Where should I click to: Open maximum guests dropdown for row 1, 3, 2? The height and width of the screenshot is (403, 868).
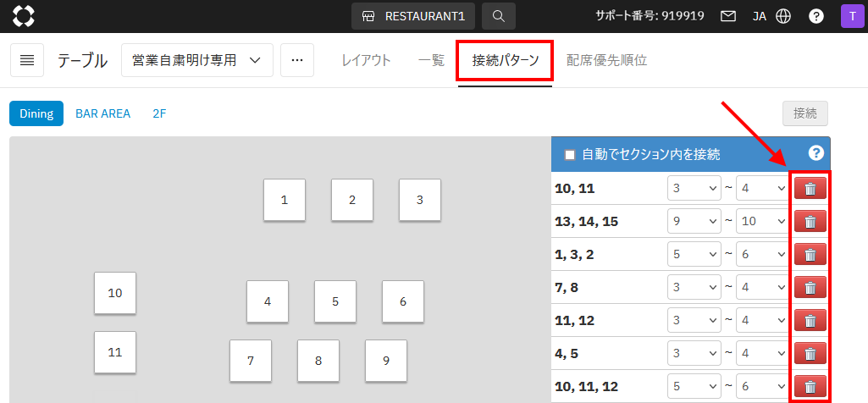pos(763,254)
